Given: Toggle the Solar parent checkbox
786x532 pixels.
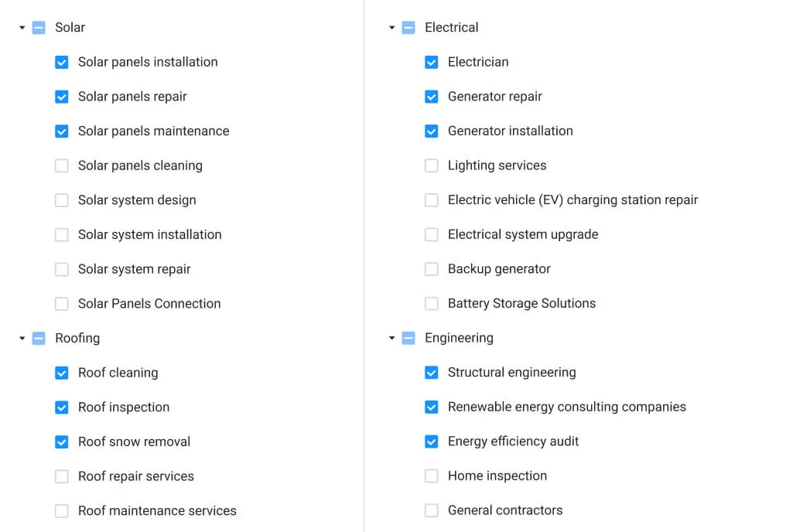Looking at the screenshot, I should 39,28.
